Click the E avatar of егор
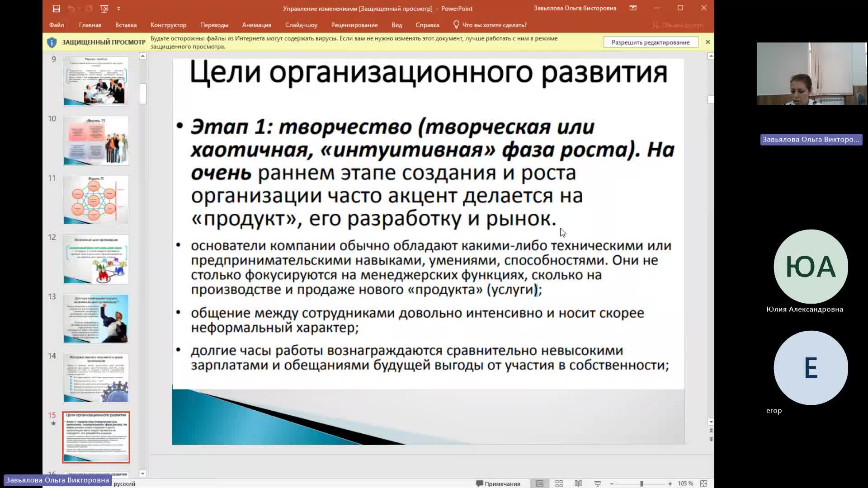The width and height of the screenshot is (868, 488). pos(811,368)
